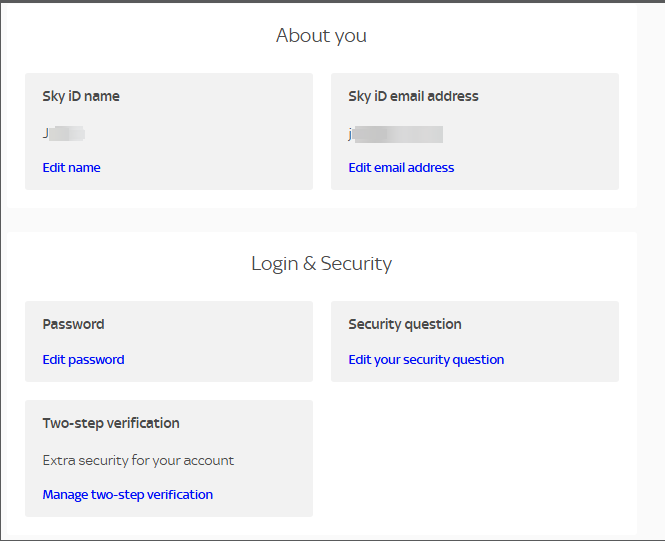Select the Sky iD name label

pos(81,97)
